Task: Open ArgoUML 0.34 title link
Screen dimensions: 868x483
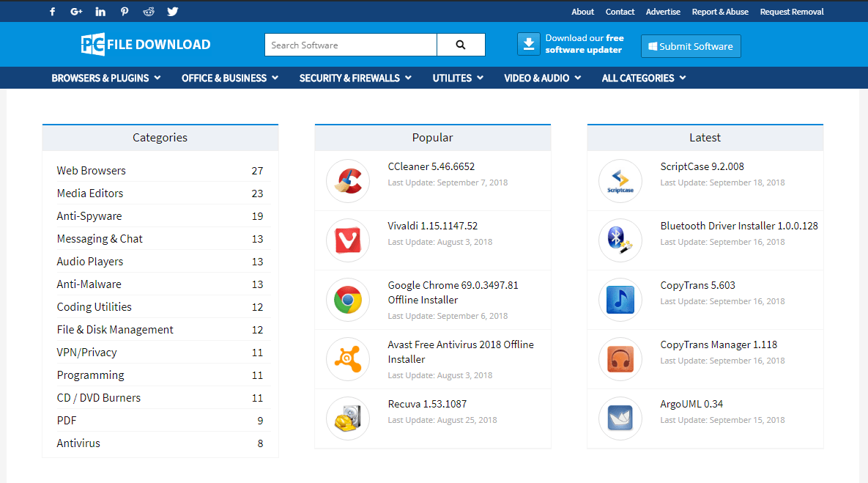Action: (x=691, y=404)
